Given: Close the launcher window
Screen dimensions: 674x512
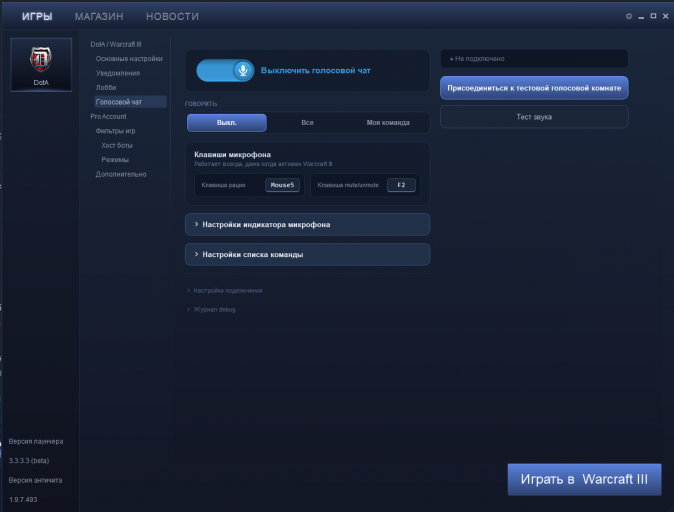Looking at the screenshot, I should (665, 16).
